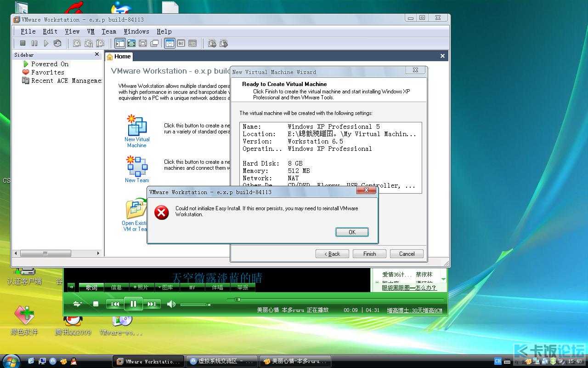
Task: Skip to the previous track
Action: coord(115,304)
